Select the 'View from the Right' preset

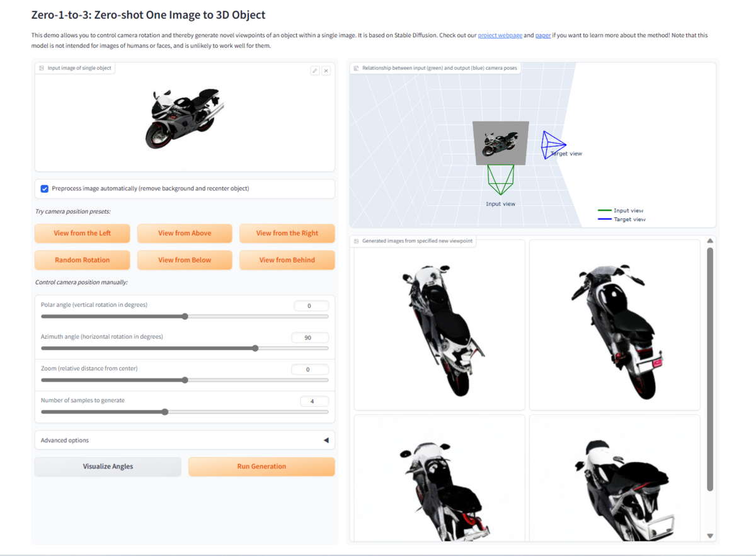(x=287, y=233)
